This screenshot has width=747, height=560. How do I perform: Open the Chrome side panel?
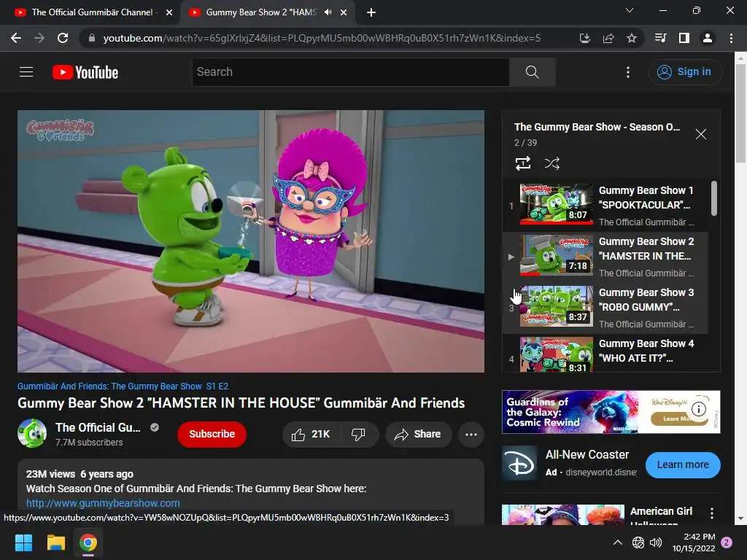point(684,38)
